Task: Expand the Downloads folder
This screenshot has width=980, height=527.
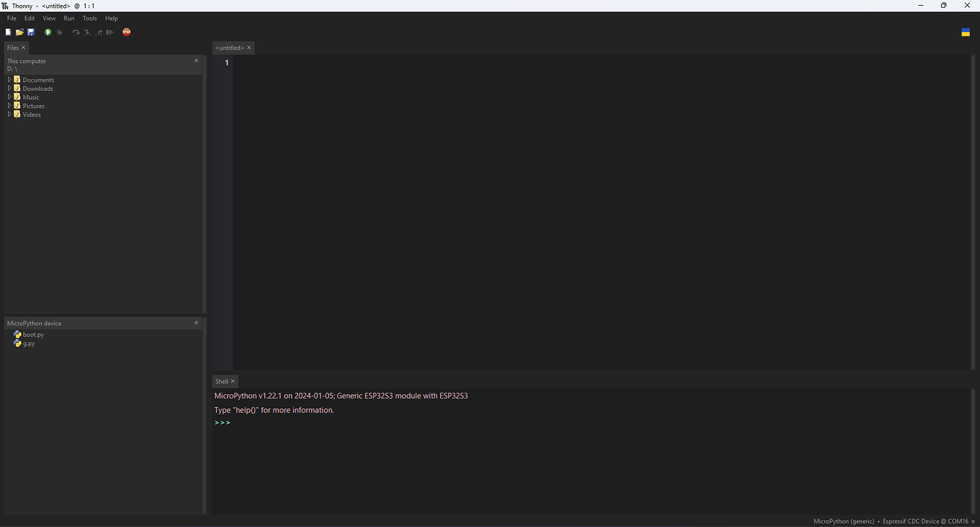Action: [9, 88]
